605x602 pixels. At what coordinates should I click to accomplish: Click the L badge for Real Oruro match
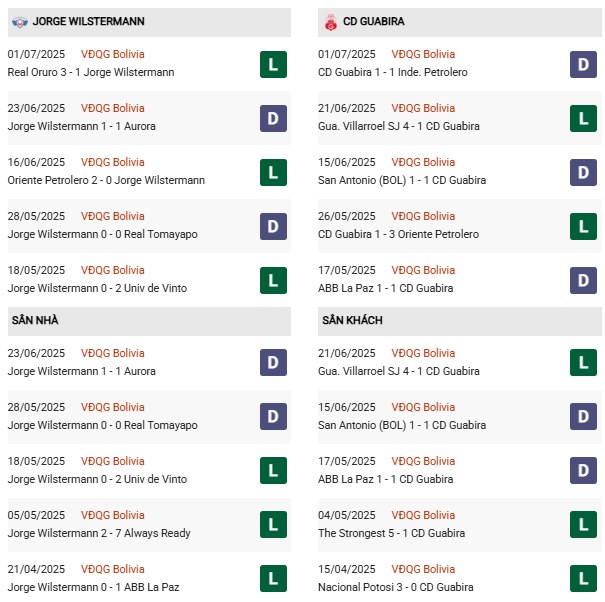coord(273,65)
